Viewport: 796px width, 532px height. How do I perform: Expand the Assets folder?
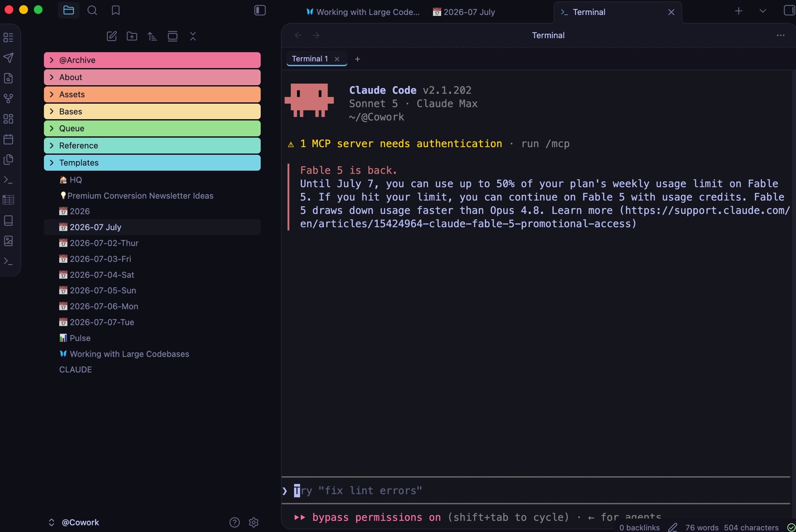pyautogui.click(x=152, y=94)
